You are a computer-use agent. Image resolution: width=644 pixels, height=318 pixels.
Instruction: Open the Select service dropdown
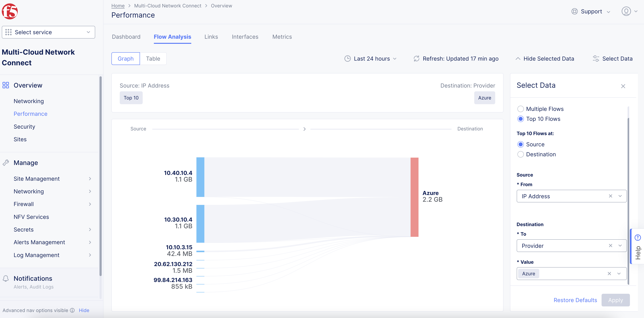(48, 32)
